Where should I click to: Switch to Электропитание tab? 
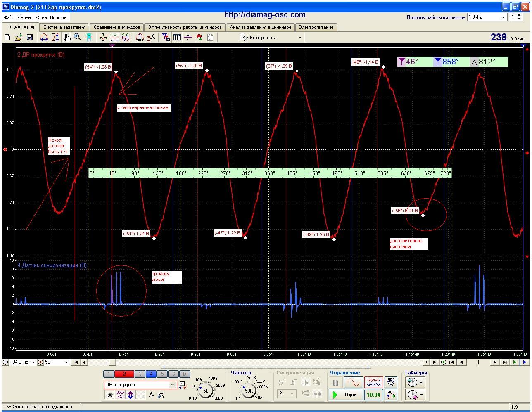tap(316, 27)
